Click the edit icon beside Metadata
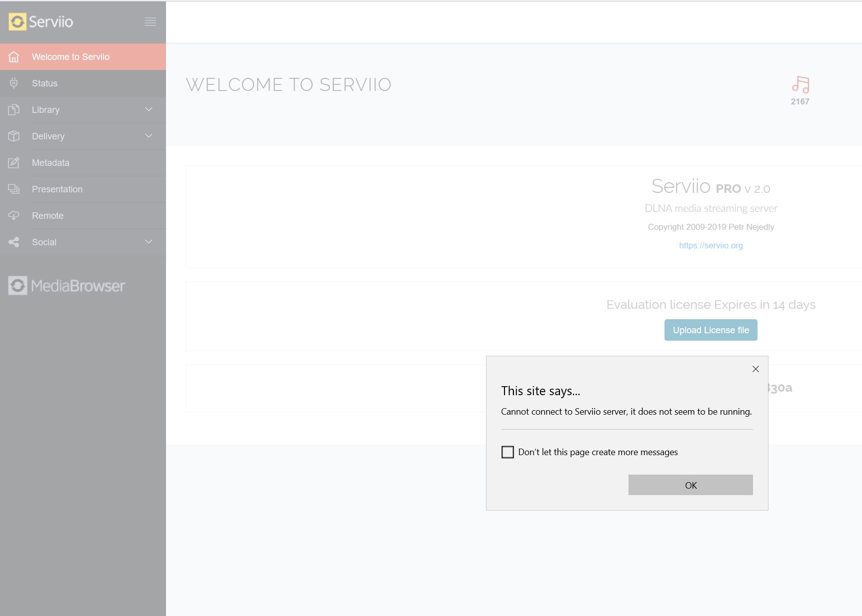The height and width of the screenshot is (616, 862). [x=14, y=163]
